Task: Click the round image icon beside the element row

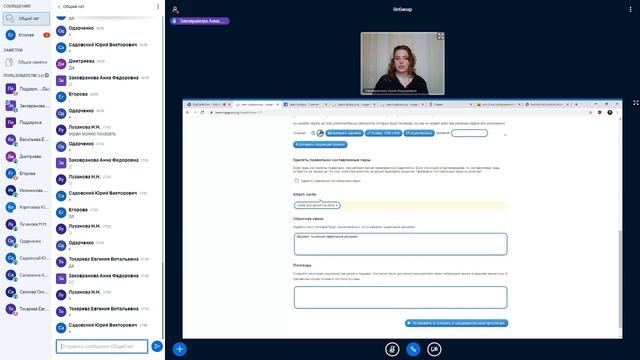Action: [320, 133]
